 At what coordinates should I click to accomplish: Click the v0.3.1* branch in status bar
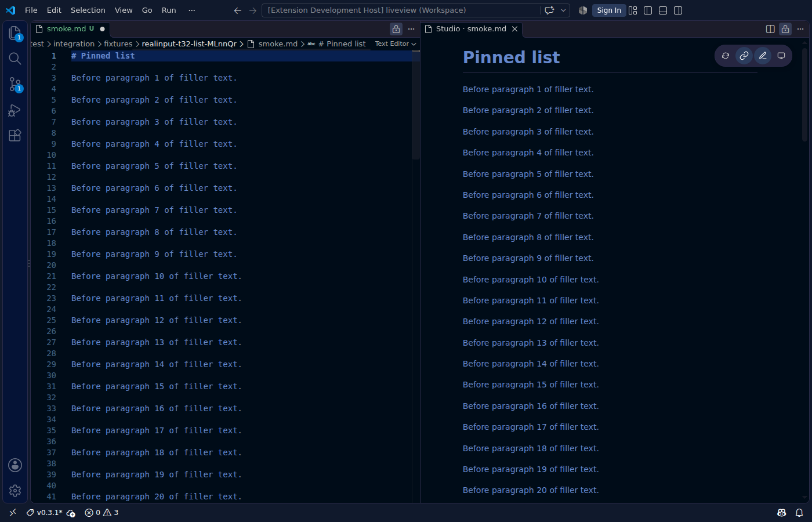point(44,513)
